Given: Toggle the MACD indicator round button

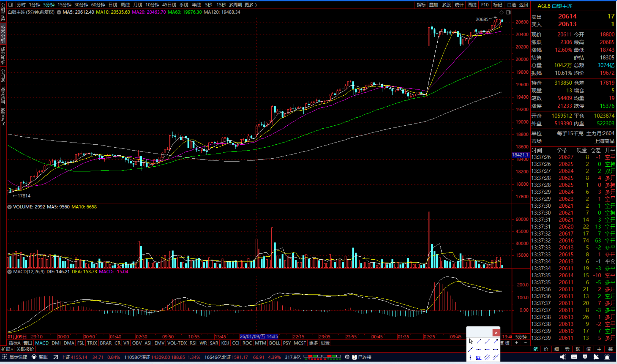Looking at the screenshot, I should coord(10,272).
